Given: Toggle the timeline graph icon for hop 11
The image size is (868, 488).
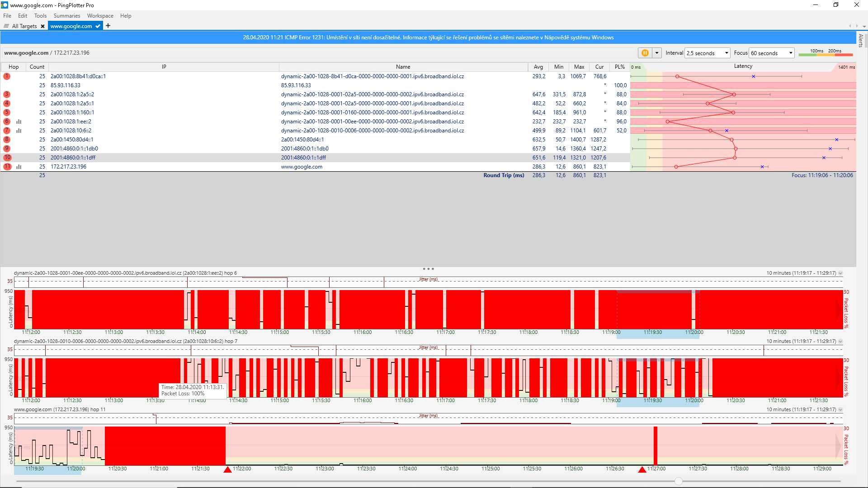Looking at the screenshot, I should pyautogui.click(x=19, y=167).
